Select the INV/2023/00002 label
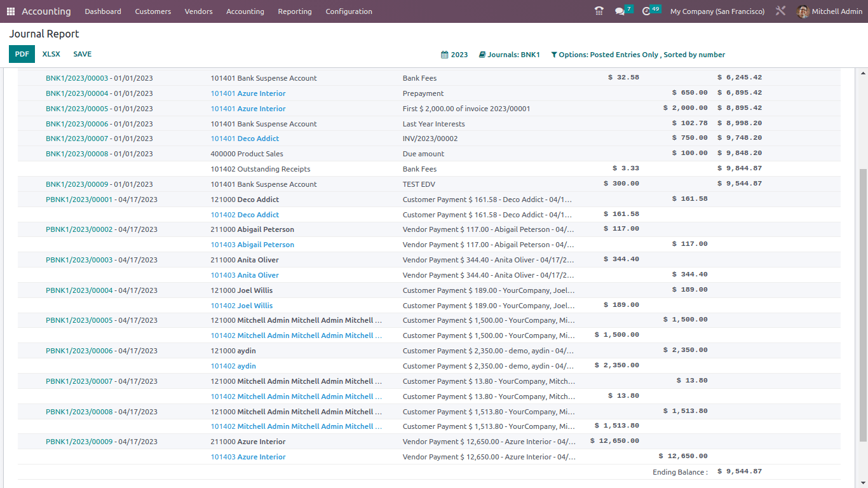The height and width of the screenshot is (488, 868). [430, 139]
